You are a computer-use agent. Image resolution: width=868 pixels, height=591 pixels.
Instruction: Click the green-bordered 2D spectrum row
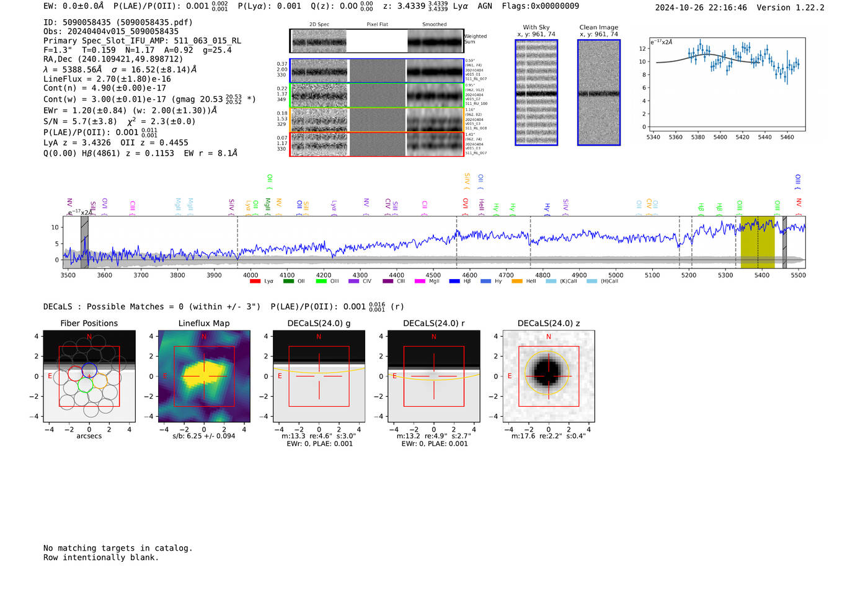[377, 96]
